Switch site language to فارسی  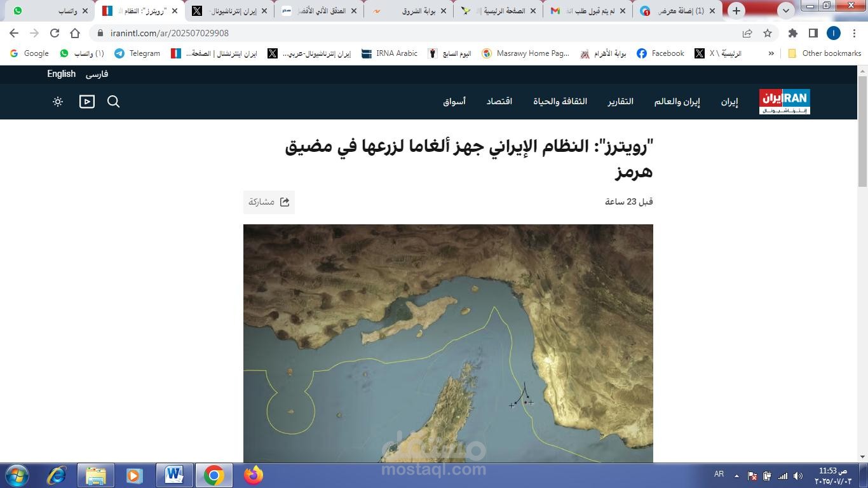[97, 74]
